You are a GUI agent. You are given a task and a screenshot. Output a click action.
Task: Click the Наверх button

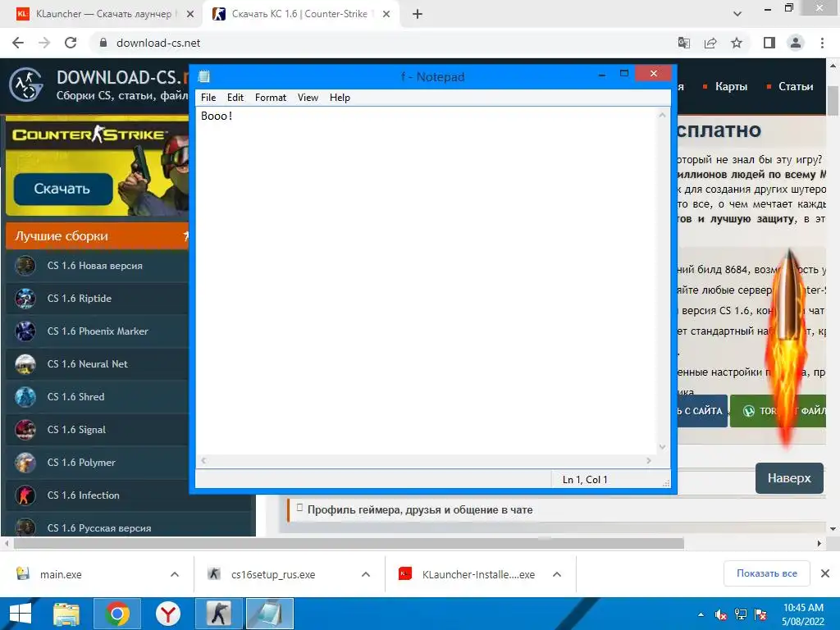coord(789,478)
